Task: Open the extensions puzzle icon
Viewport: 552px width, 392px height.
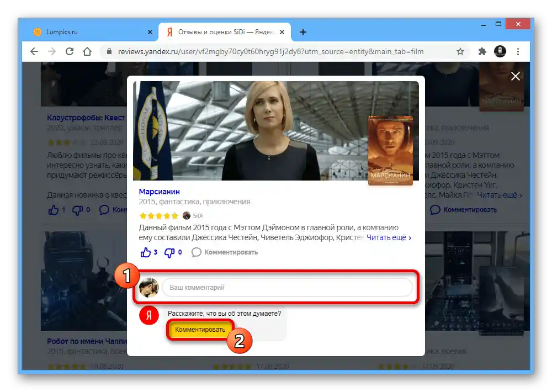Action: (x=482, y=51)
